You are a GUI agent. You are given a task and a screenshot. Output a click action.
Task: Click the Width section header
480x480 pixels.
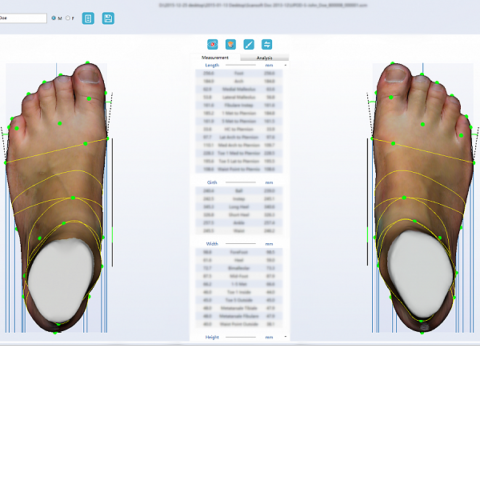(212, 244)
